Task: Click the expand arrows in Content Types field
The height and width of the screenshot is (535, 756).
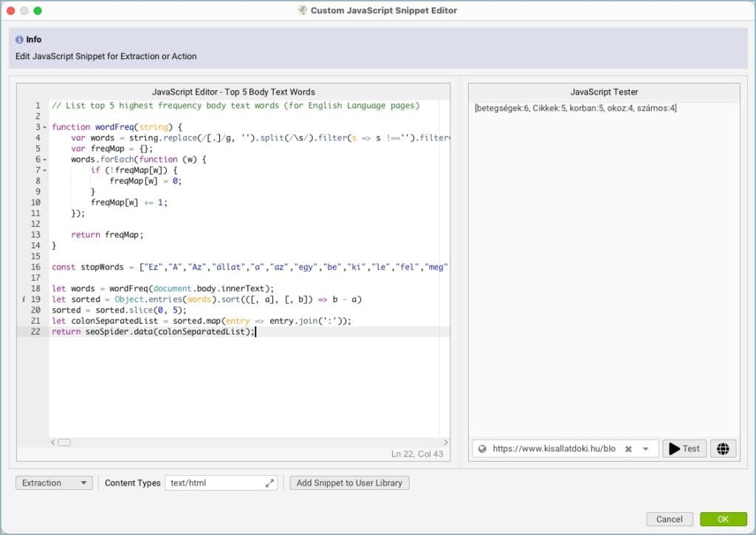Action: [x=269, y=483]
